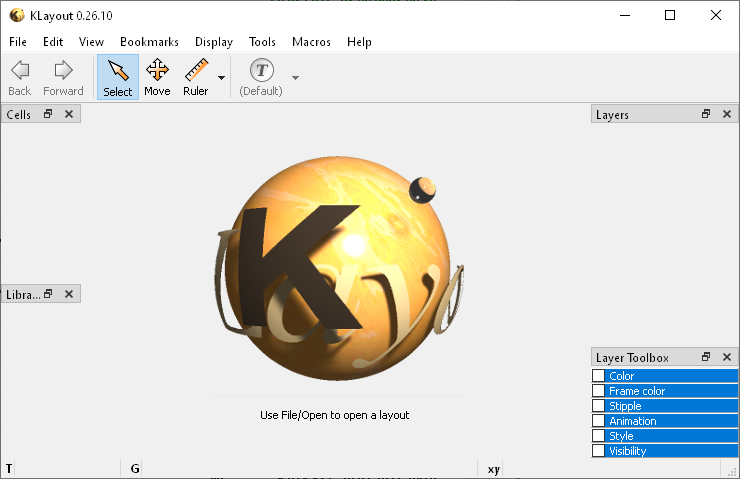Viewport: 740px width, 479px height.
Task: Activate the Move tool
Action: click(x=157, y=77)
